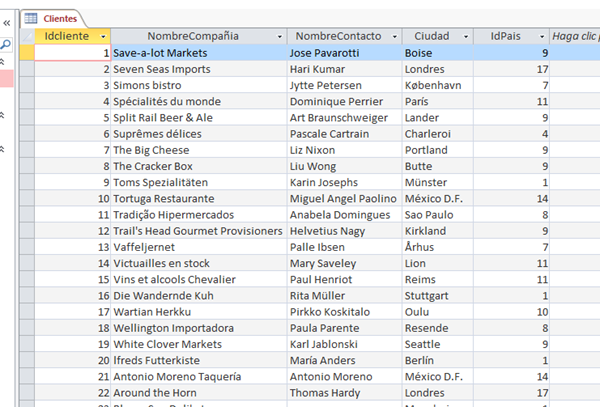Click the 'Miguel Angel Paolino' cell
Screen dimensions: 600x407
pos(345,199)
